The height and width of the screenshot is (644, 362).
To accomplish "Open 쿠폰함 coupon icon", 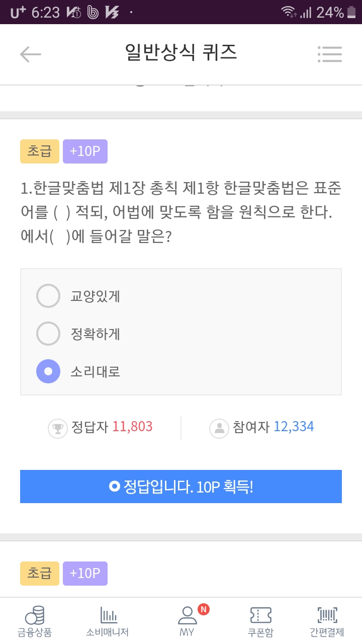I will coord(260,616).
